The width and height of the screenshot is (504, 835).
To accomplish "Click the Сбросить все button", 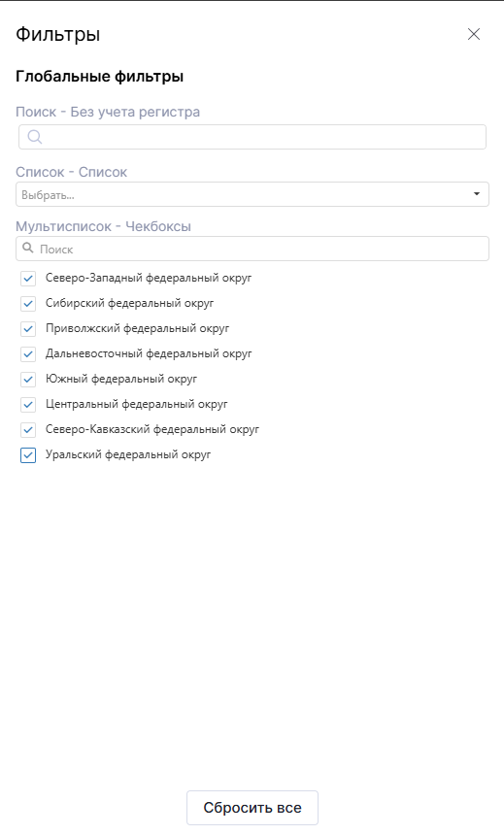I will [x=252, y=808].
